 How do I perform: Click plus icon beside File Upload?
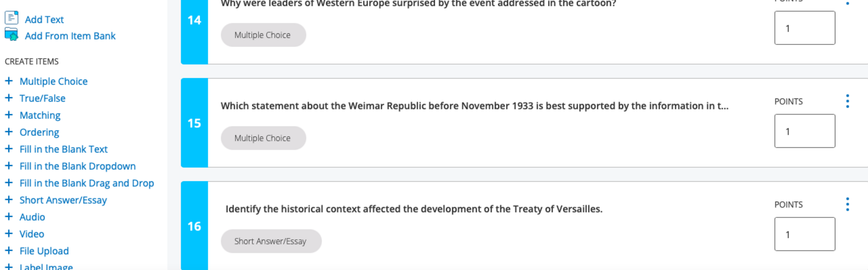pos(9,250)
